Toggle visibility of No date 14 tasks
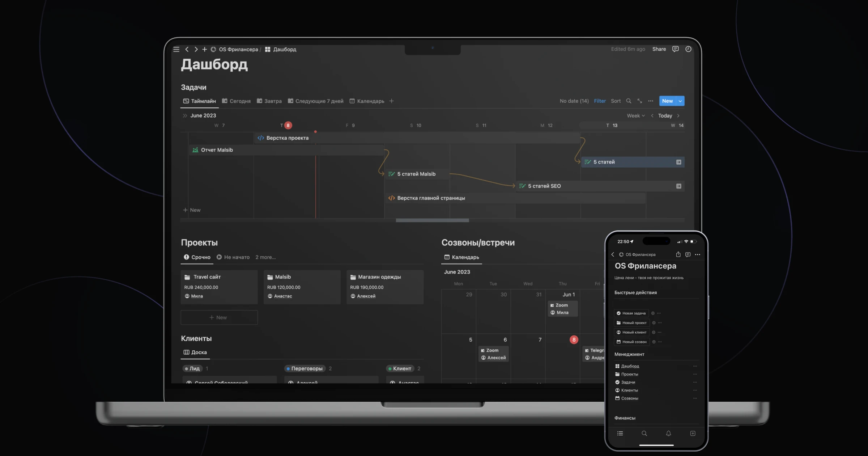 pos(574,101)
